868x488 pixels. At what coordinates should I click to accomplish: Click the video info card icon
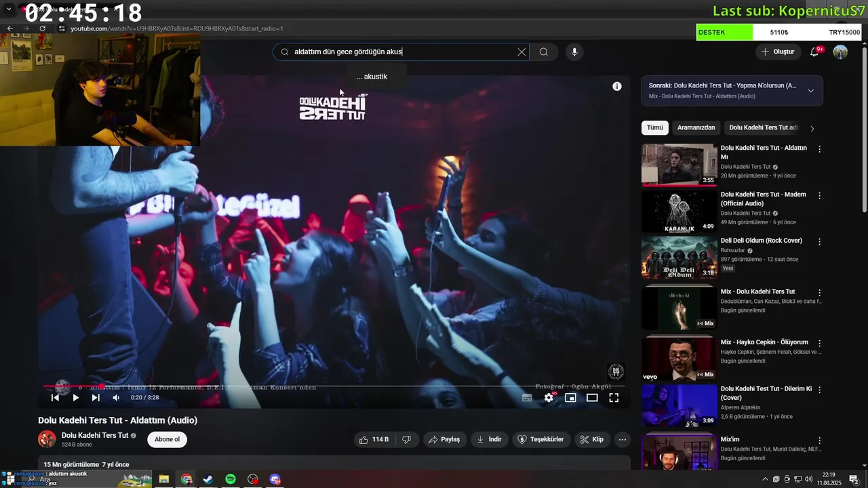[x=617, y=86]
